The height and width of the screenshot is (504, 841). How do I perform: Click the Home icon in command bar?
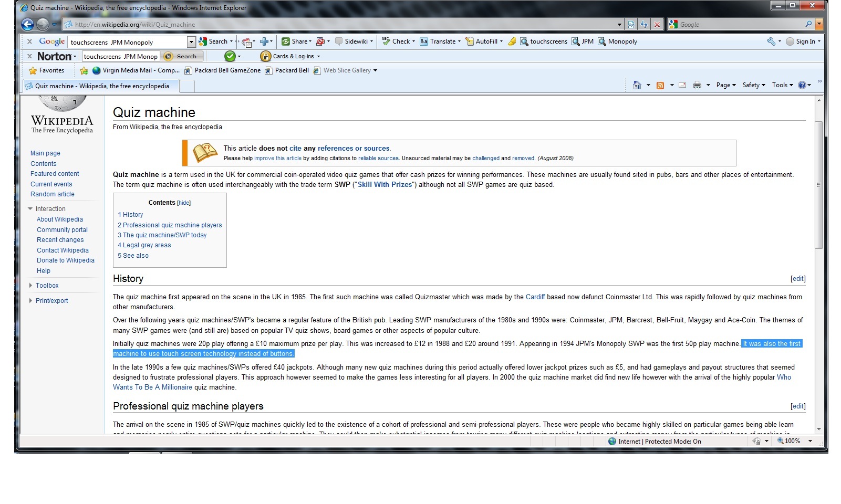[x=637, y=85]
